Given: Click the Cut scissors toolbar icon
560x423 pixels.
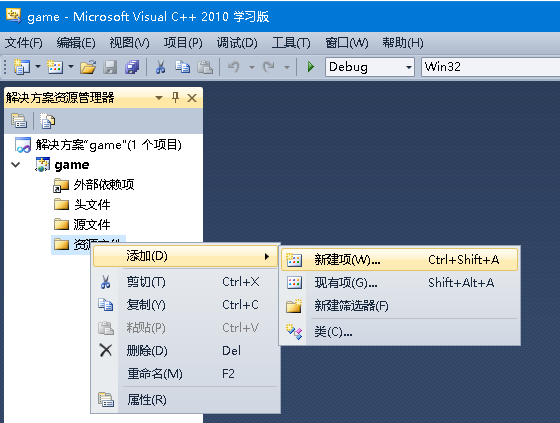Looking at the screenshot, I should click(x=160, y=67).
